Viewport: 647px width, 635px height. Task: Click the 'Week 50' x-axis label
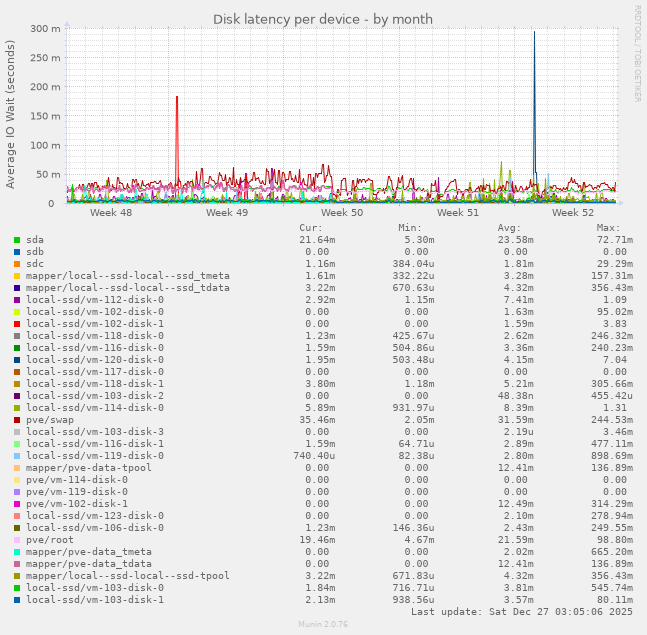[x=342, y=212]
